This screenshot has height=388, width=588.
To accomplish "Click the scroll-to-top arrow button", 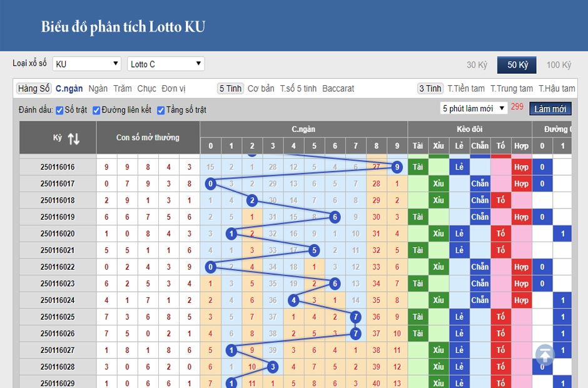I will point(545,355).
